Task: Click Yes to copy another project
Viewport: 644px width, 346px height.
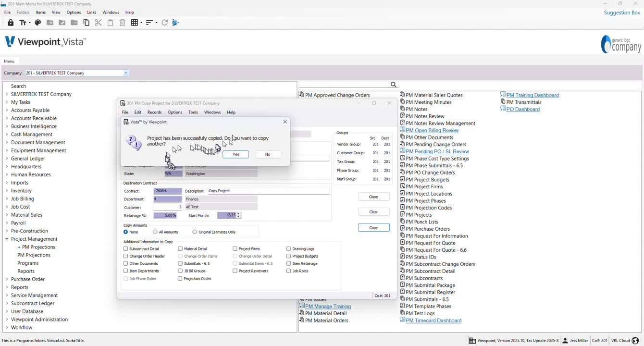Action: coord(236,154)
